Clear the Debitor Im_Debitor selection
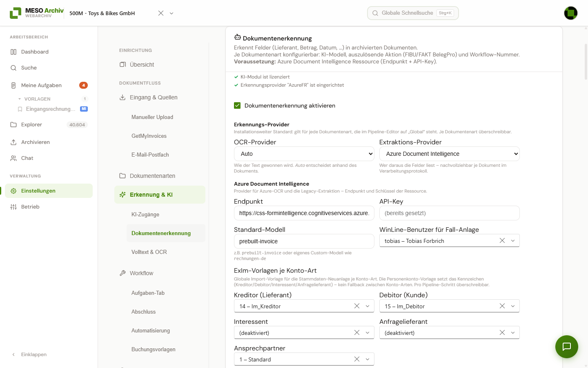 coord(502,306)
